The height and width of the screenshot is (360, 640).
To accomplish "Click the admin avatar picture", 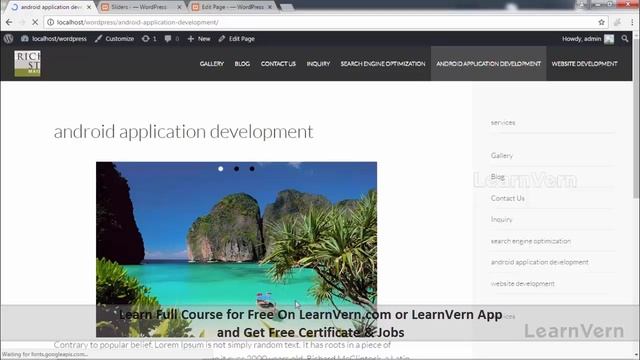I will [609, 39].
